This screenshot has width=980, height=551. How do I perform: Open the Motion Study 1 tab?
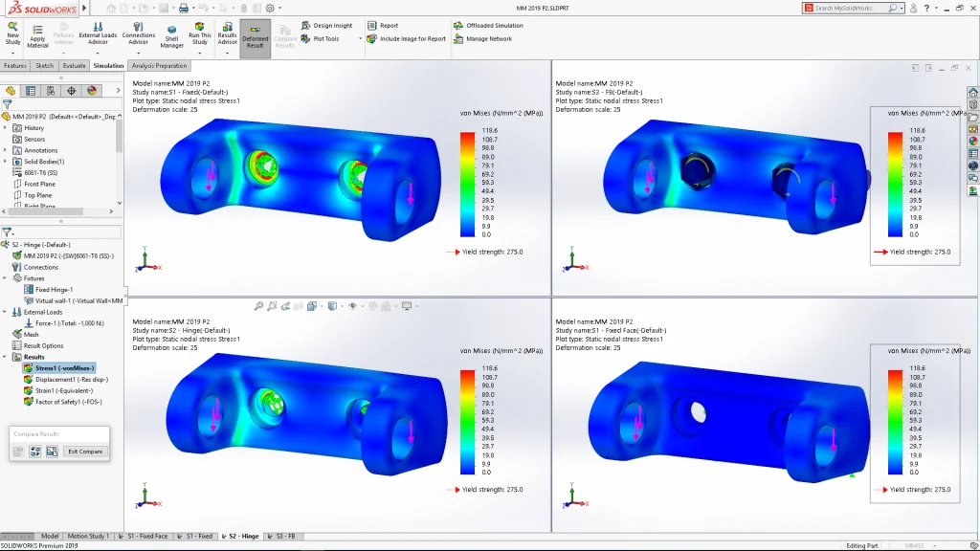tap(87, 536)
